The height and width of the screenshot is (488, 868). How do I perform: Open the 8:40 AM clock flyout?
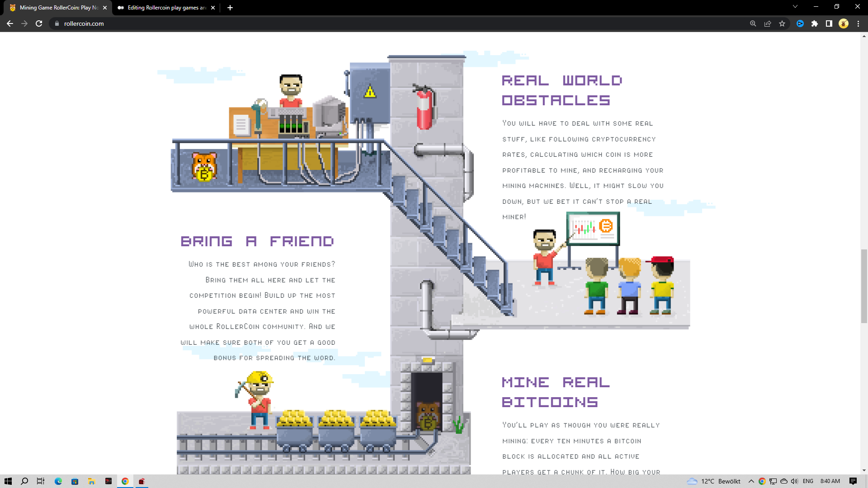830,481
